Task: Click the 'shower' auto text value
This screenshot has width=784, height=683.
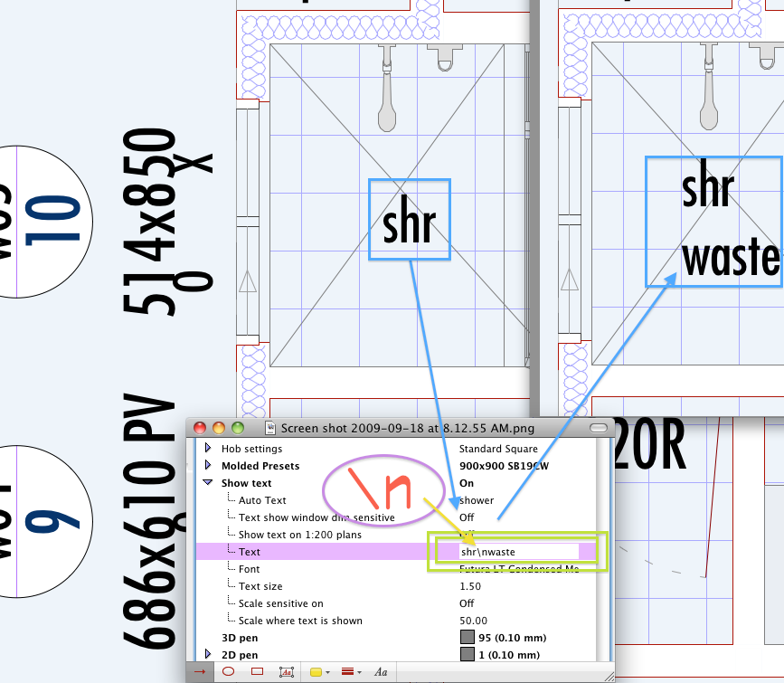Action: [477, 500]
